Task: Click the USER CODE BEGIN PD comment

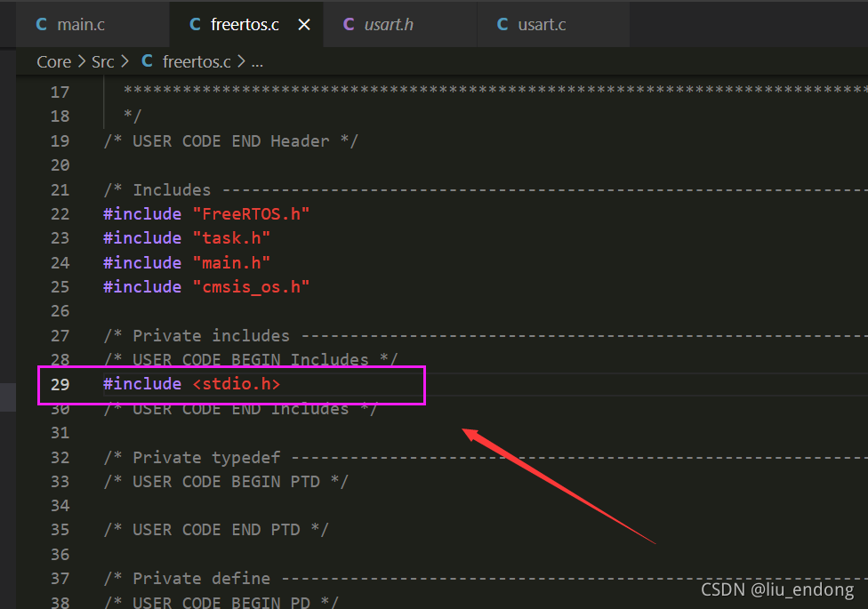Action: [221, 602]
